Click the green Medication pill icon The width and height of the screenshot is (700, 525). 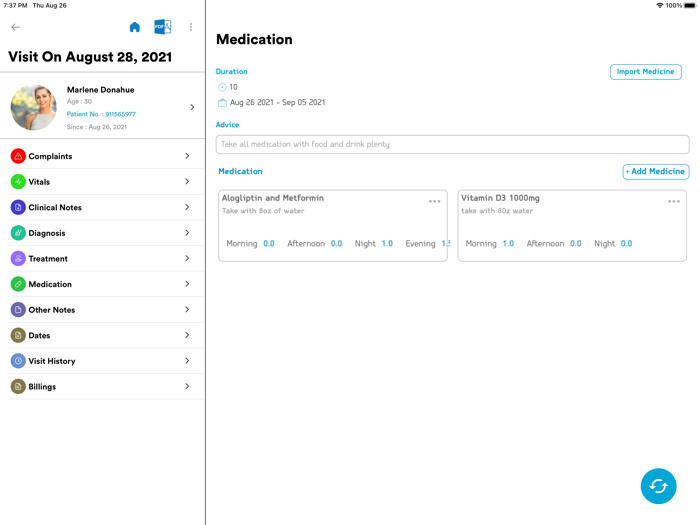point(18,284)
